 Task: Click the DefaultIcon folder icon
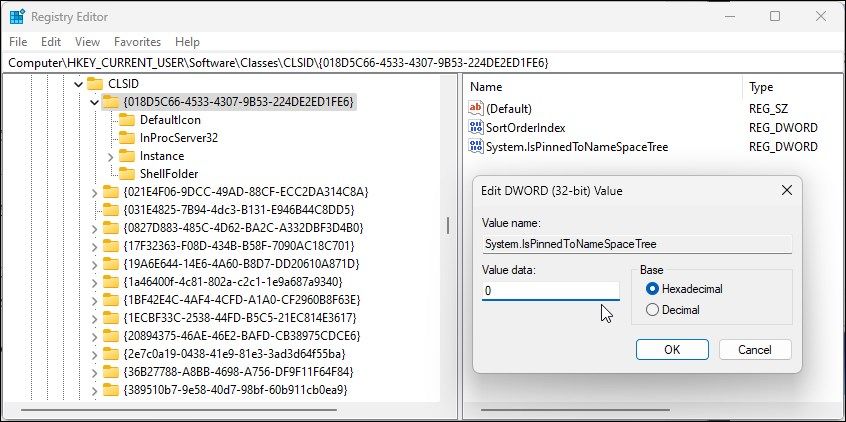(x=127, y=120)
